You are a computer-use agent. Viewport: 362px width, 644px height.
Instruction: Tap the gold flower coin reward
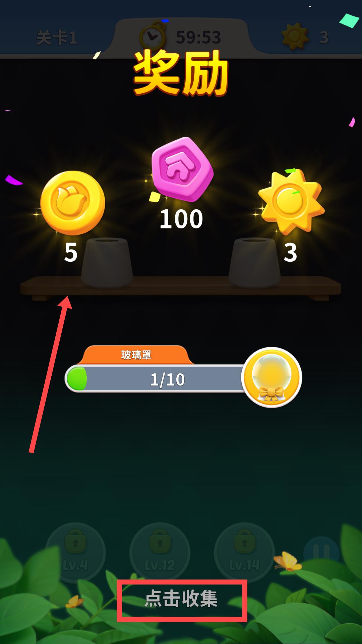click(73, 203)
